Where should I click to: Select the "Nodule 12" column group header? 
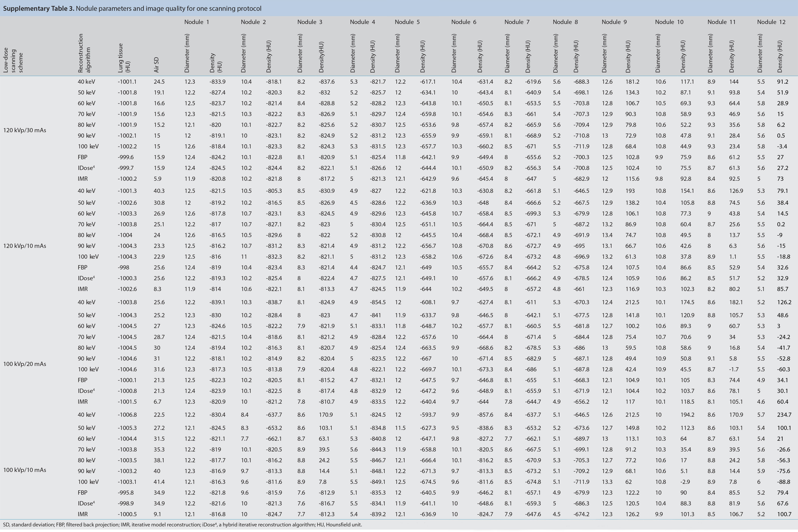(x=772, y=22)
